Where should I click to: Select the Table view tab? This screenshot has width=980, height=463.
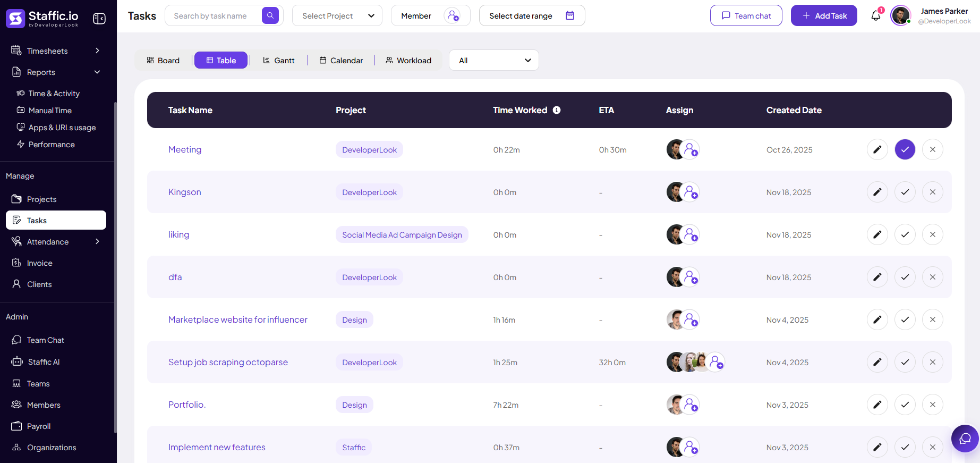pos(221,60)
